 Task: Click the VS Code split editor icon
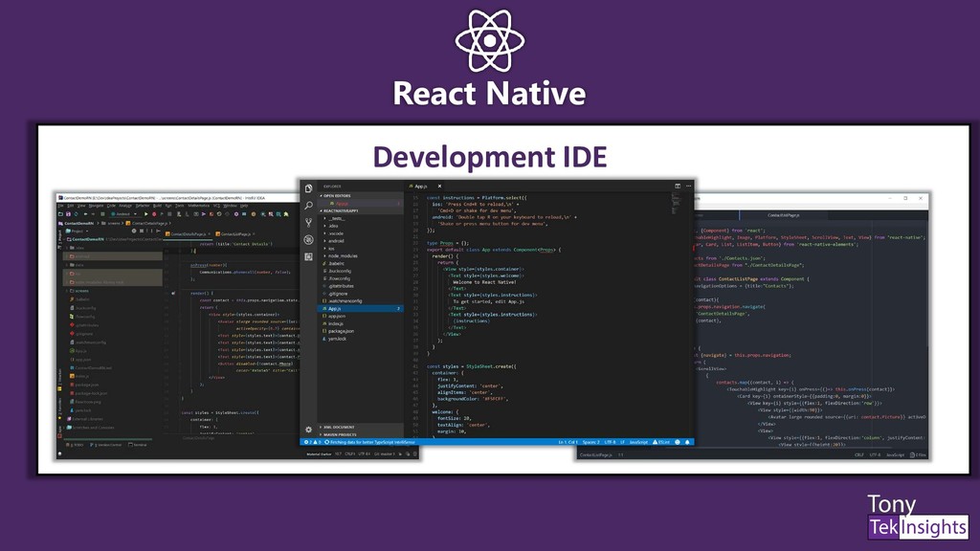click(x=678, y=186)
